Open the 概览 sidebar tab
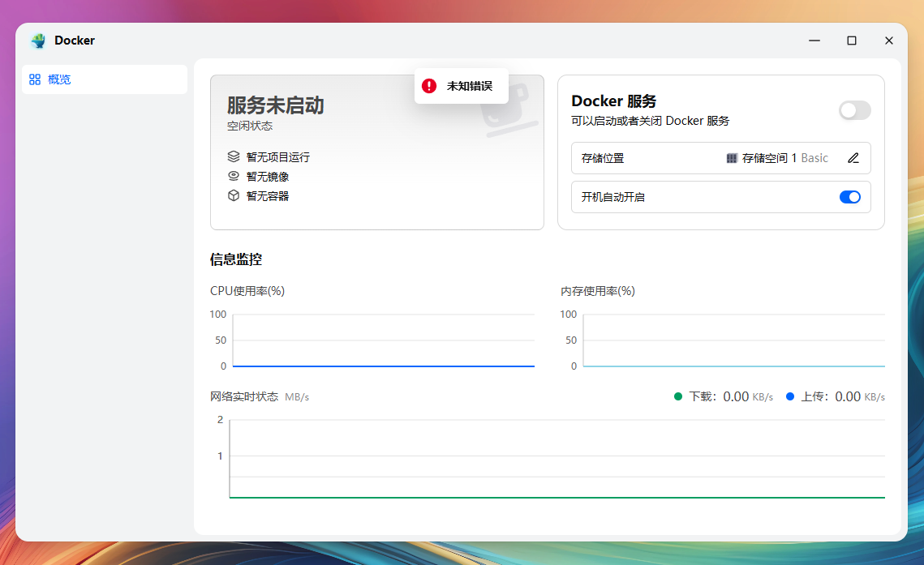 coord(105,79)
